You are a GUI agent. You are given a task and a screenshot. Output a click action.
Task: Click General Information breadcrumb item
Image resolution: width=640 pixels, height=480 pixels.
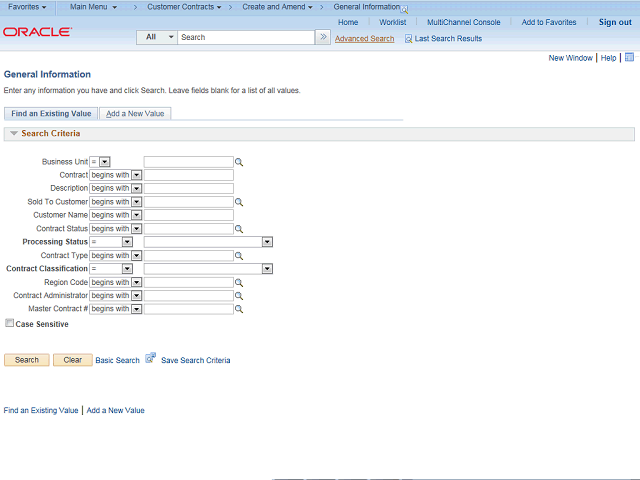point(367,7)
